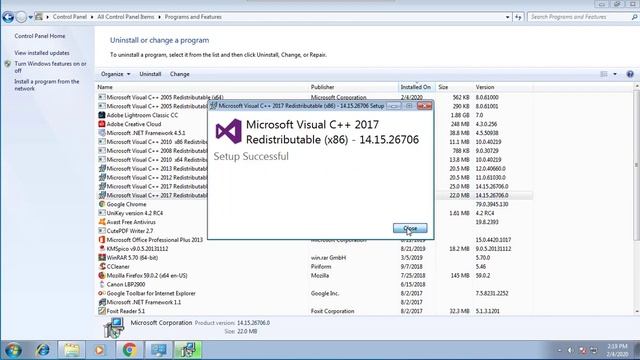This screenshot has height=360, width=640.
Task: Click the 7.5.8231.2252 version cell
Action: [x=492, y=293]
